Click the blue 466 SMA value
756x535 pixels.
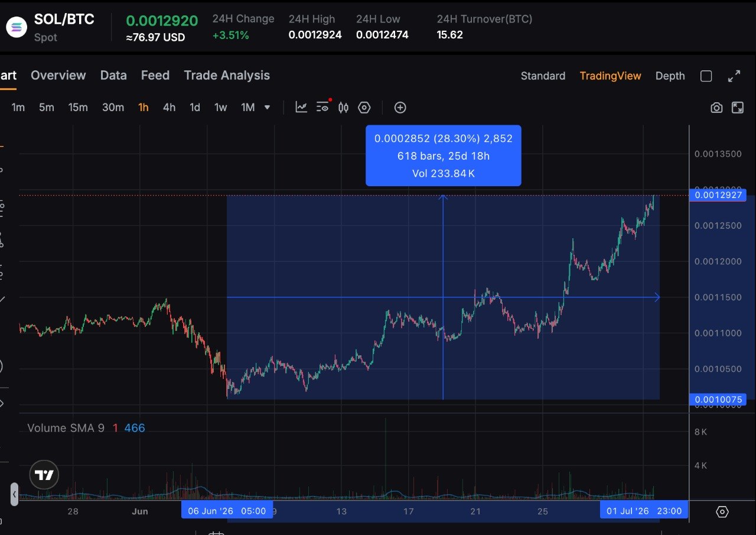click(135, 427)
